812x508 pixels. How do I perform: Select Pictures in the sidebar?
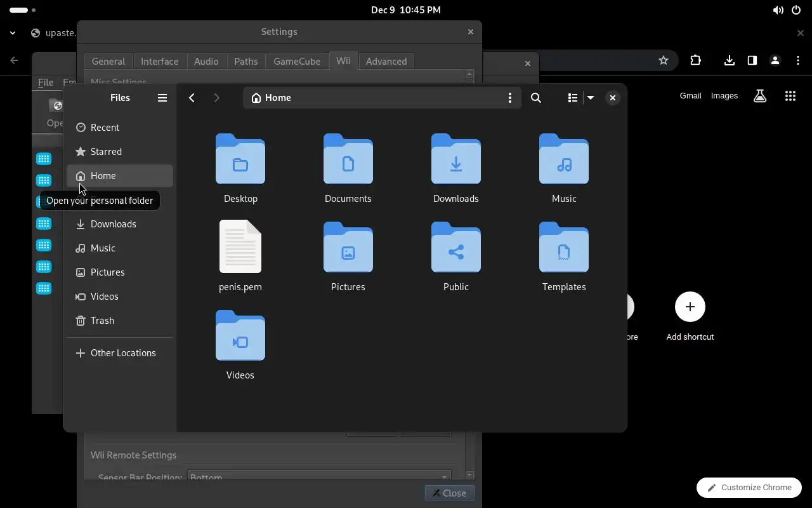tap(120, 272)
